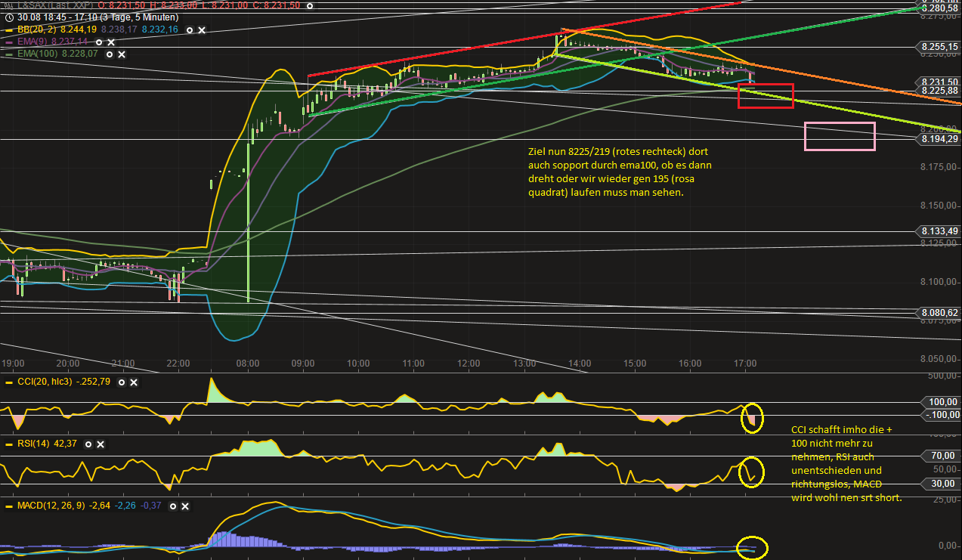Click the 8.100,00 price axis tick
This screenshot has width=962, height=560.
[939, 282]
